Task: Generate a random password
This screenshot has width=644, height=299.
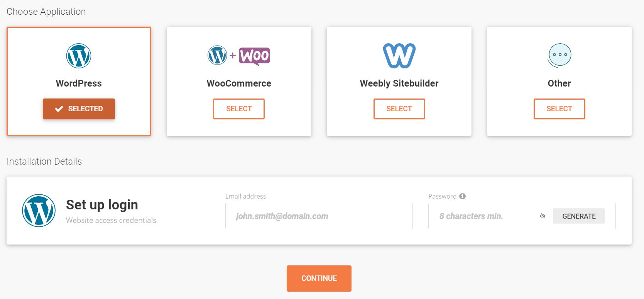Action: (x=579, y=216)
